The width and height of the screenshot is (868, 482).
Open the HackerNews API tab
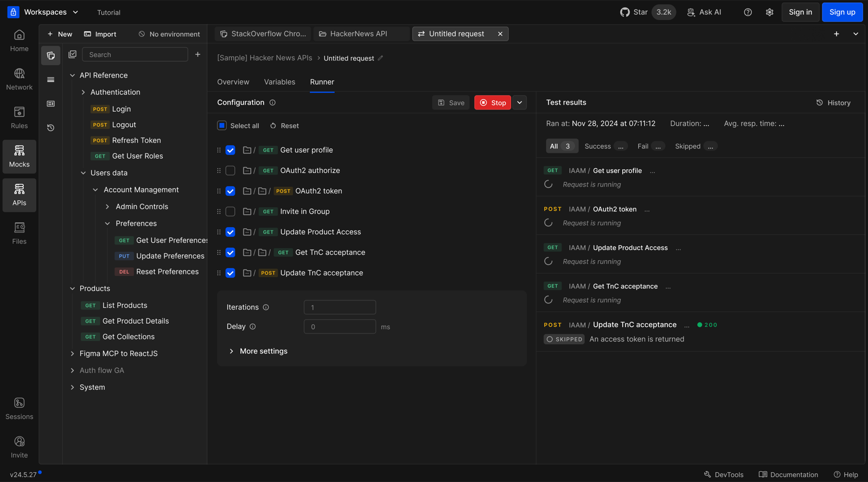[361, 34]
